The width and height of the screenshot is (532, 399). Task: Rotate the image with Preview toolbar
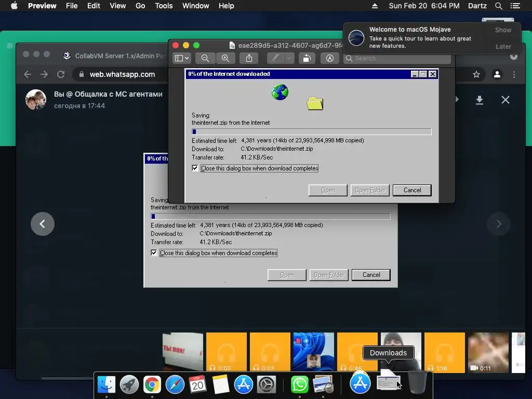point(307,58)
